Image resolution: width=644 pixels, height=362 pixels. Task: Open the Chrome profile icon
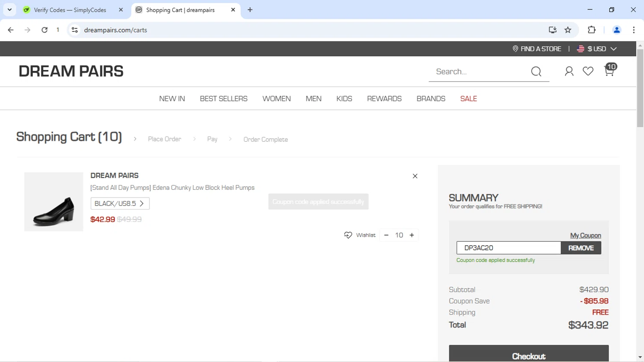617,30
